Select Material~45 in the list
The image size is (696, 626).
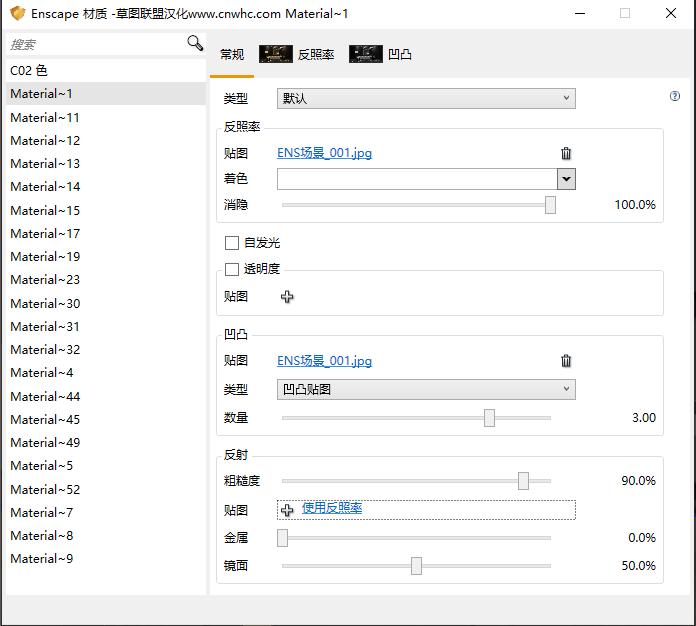[106, 420]
